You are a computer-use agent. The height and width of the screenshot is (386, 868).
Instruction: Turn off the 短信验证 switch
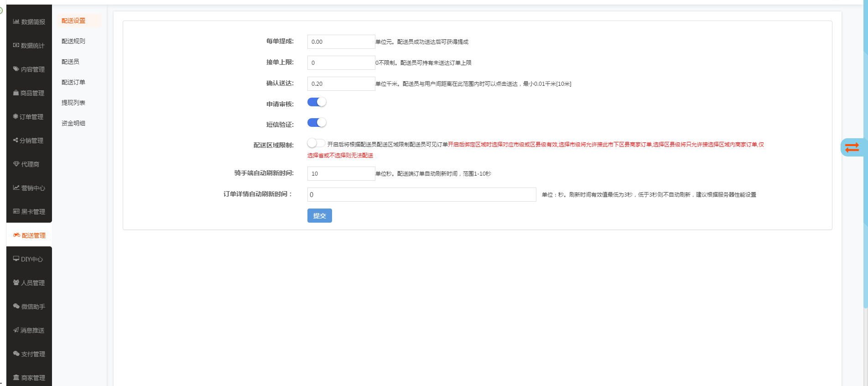click(317, 123)
